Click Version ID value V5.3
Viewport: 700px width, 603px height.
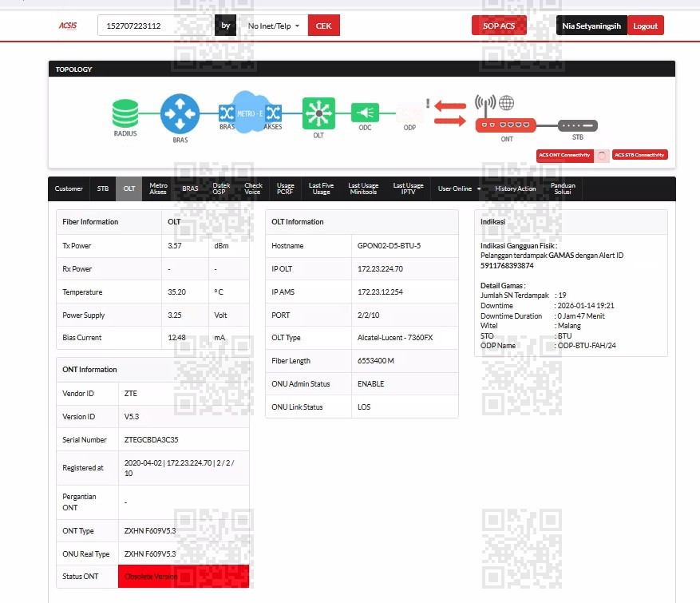coord(132,417)
